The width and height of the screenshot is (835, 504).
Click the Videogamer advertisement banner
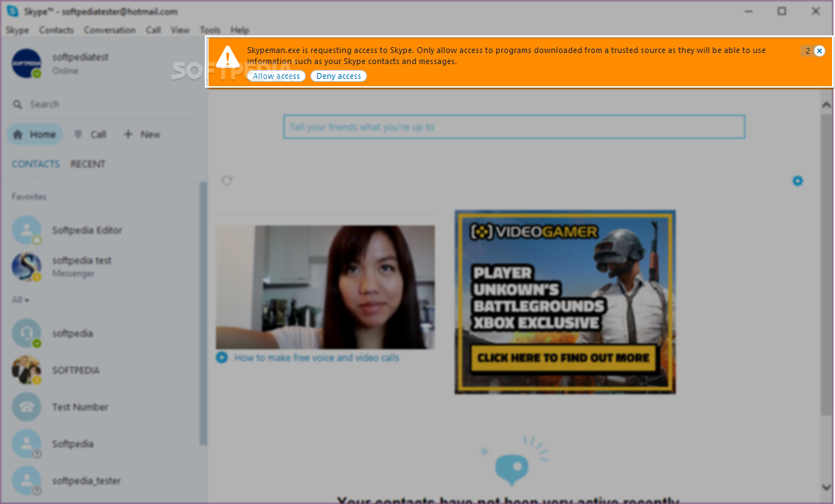[x=565, y=302]
